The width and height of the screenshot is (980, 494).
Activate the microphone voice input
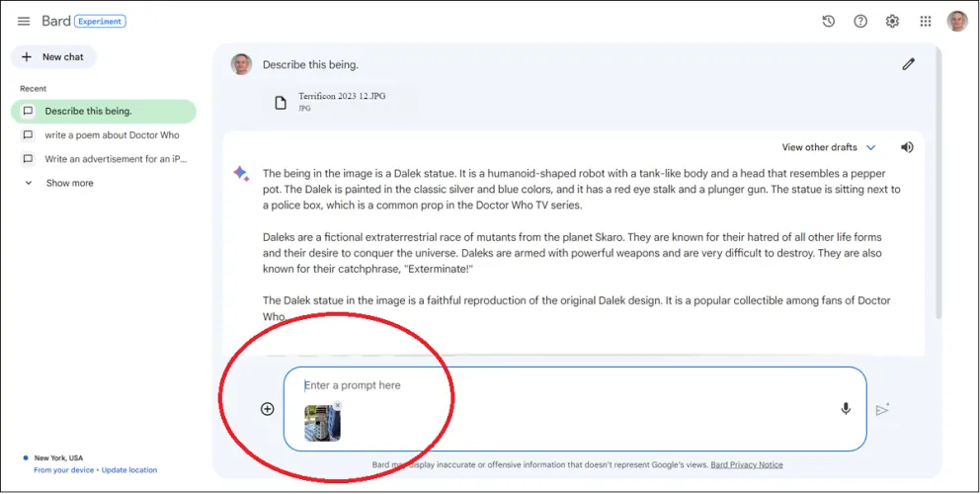[846, 409]
